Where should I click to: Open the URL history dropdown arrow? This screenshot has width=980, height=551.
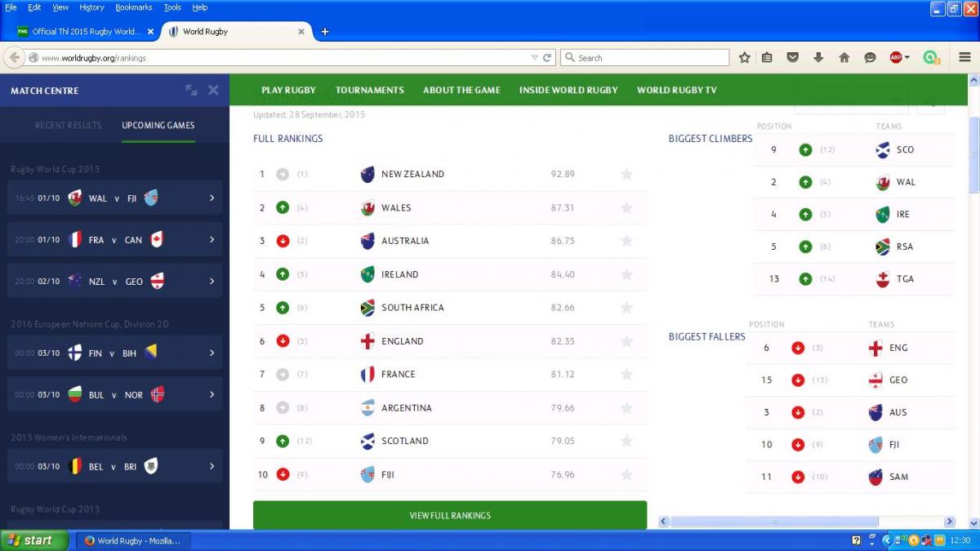(535, 58)
